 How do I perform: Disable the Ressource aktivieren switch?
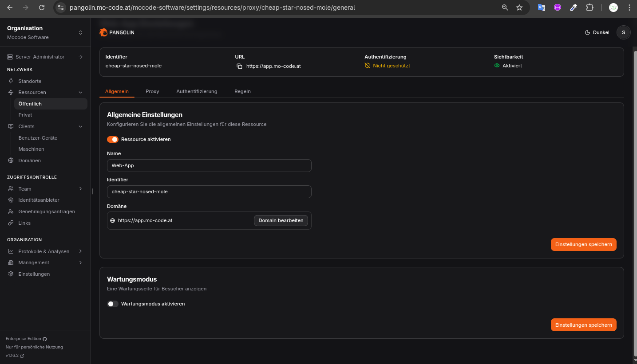tap(113, 139)
